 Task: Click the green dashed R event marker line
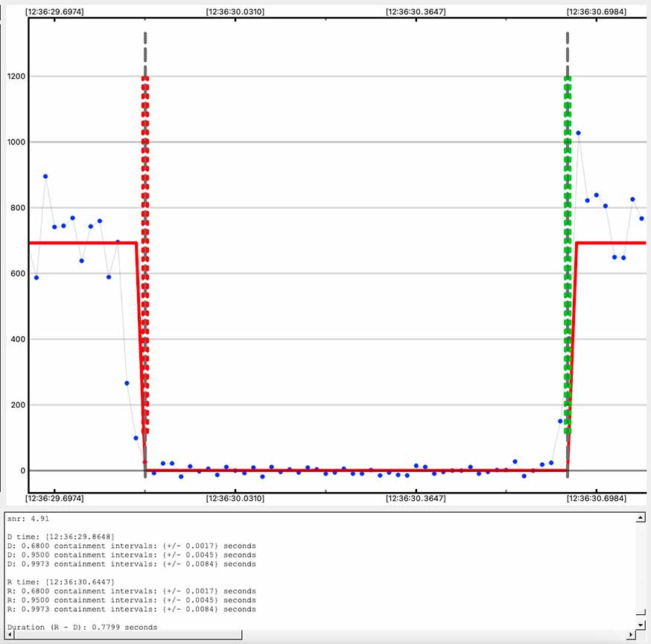tap(568, 255)
